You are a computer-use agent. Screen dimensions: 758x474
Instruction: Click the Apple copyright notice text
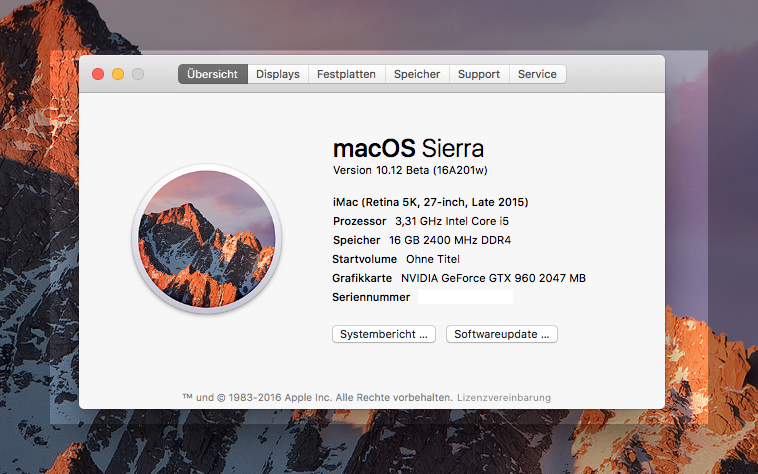click(x=317, y=398)
